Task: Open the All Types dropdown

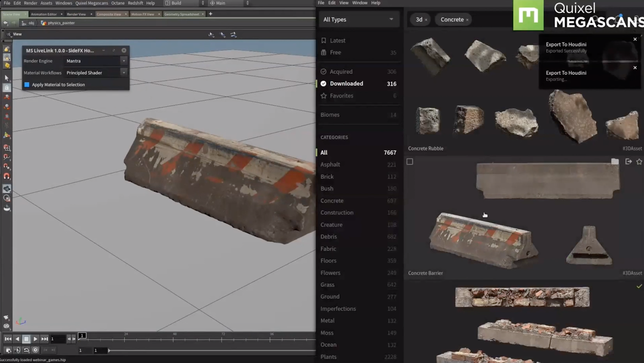Action: (x=359, y=19)
